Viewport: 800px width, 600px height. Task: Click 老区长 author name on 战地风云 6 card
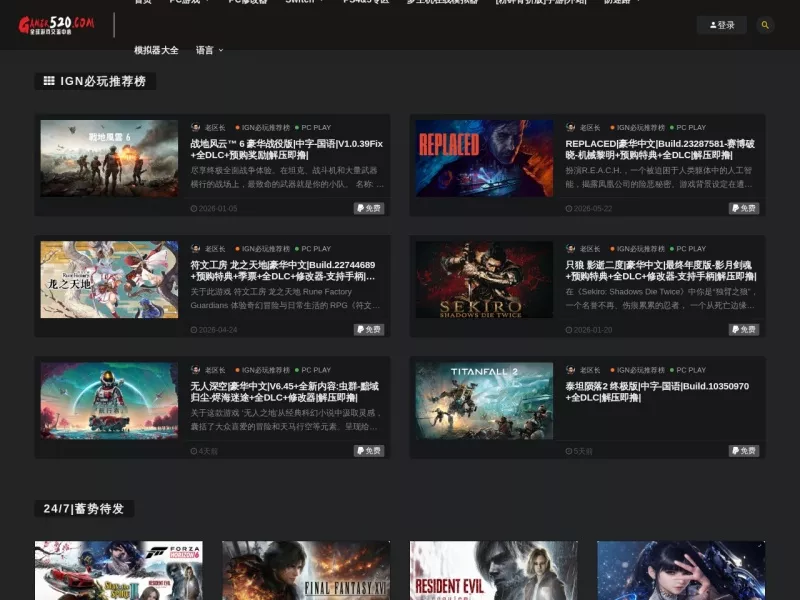(215, 128)
